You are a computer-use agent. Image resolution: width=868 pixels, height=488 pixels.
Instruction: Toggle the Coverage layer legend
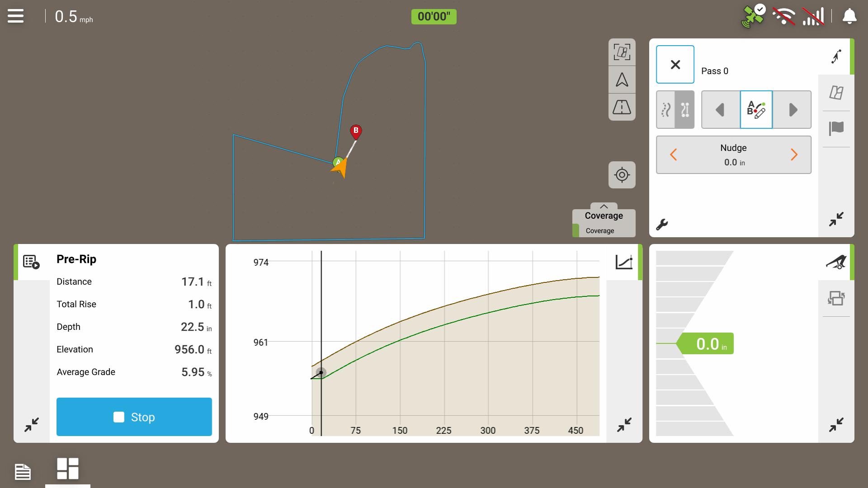[604, 230]
